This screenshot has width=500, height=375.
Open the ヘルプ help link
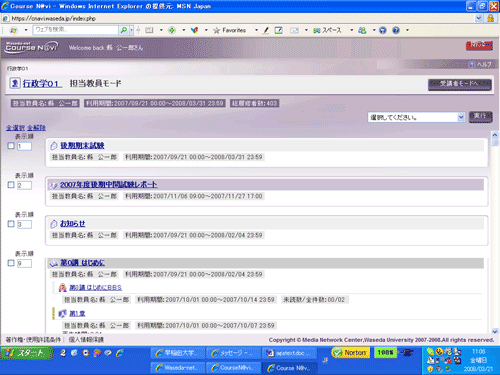pos(480,64)
